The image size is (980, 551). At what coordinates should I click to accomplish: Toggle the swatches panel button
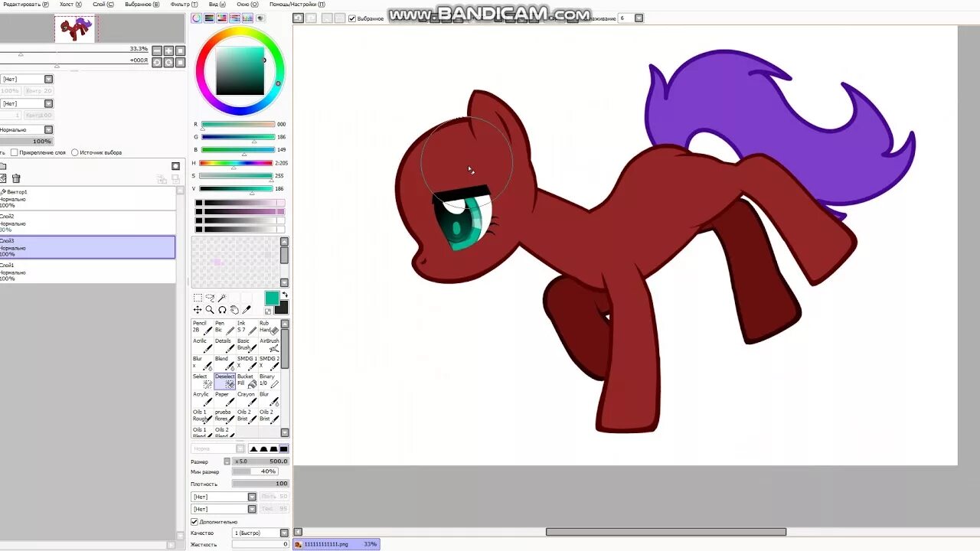point(248,18)
